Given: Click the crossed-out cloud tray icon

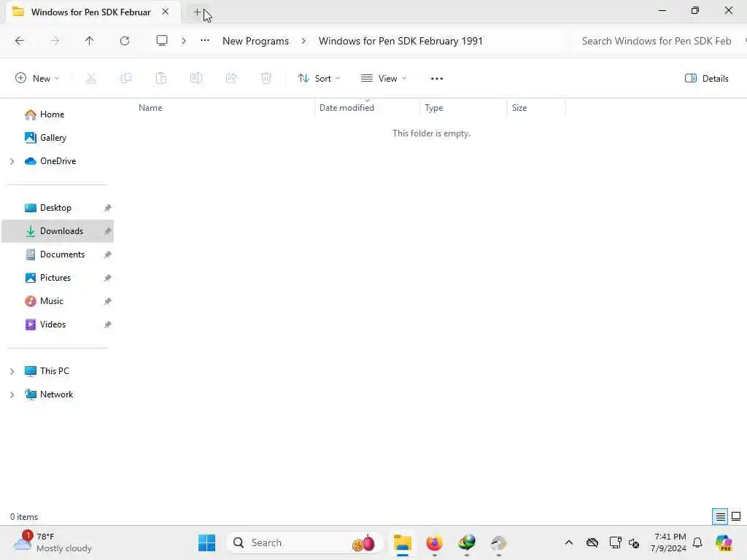Looking at the screenshot, I should (x=592, y=542).
